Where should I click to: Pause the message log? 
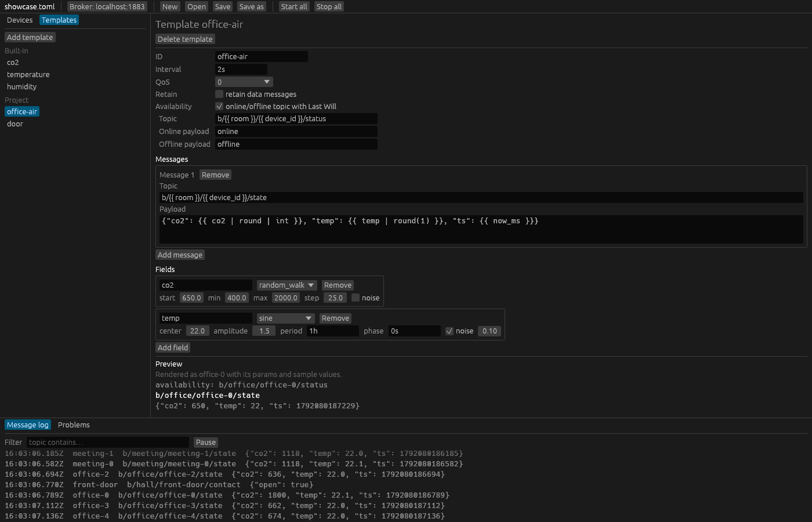pyautogui.click(x=206, y=442)
